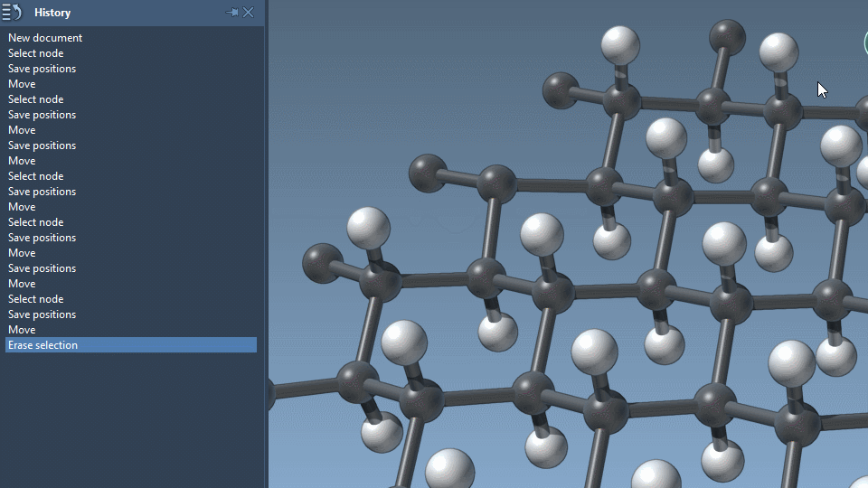Jump to the first Save positions entry
The image size is (868, 488).
point(42,69)
